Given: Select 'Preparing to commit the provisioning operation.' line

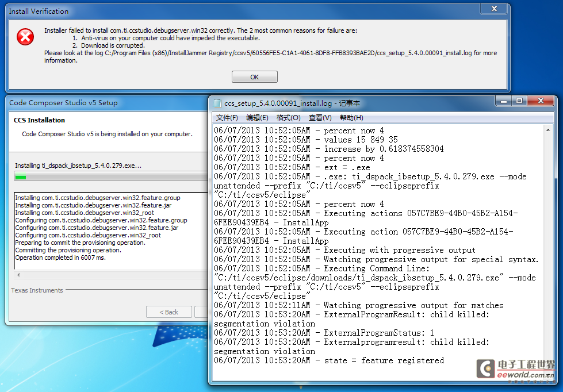Looking at the screenshot, I should click(80, 243).
